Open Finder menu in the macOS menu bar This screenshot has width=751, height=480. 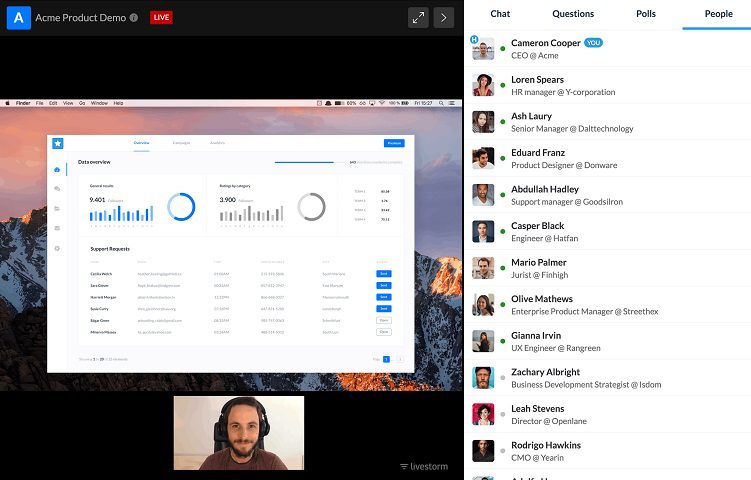[x=23, y=103]
